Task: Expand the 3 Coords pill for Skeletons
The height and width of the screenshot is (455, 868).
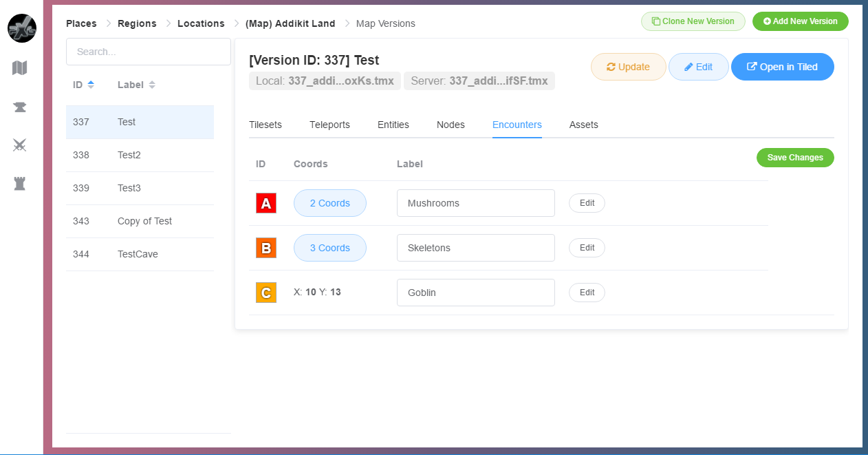Action: pyautogui.click(x=330, y=248)
